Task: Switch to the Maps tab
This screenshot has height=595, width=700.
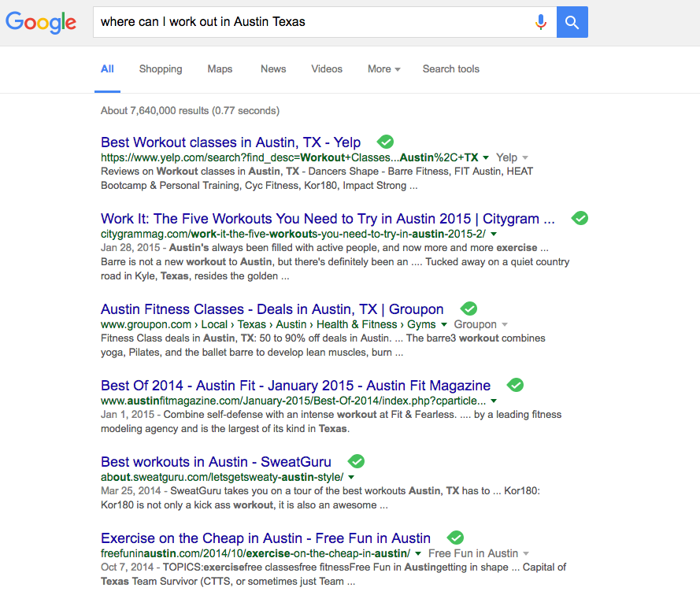Action: point(220,69)
